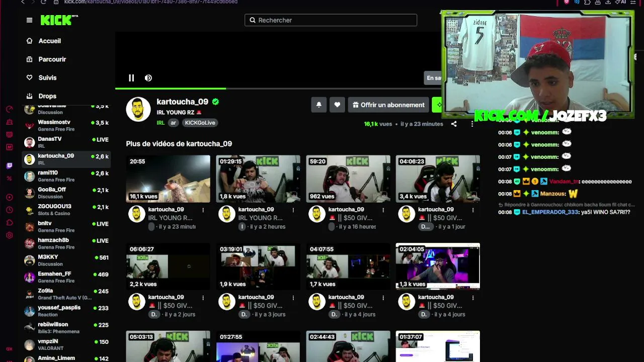Viewport: 644px width, 362px height.
Task: Play the 06:06:27 video thumbnail
Action: point(168,266)
